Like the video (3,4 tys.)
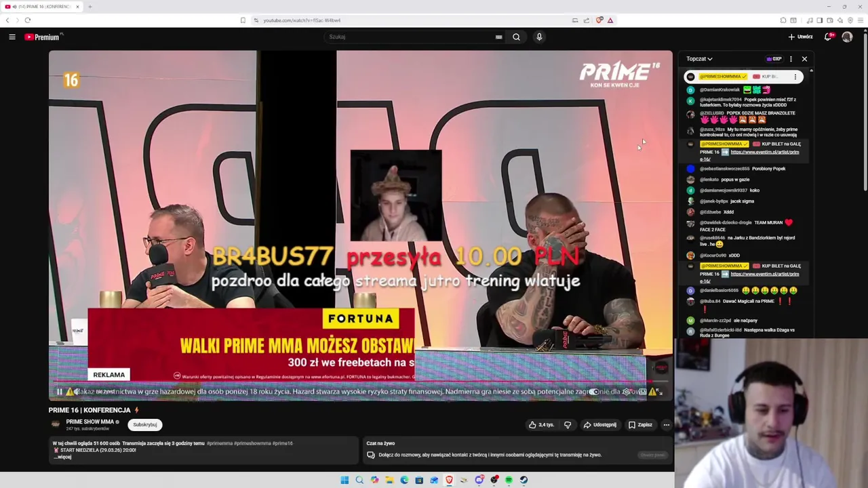Viewport: 868px width, 488px height. point(542,425)
